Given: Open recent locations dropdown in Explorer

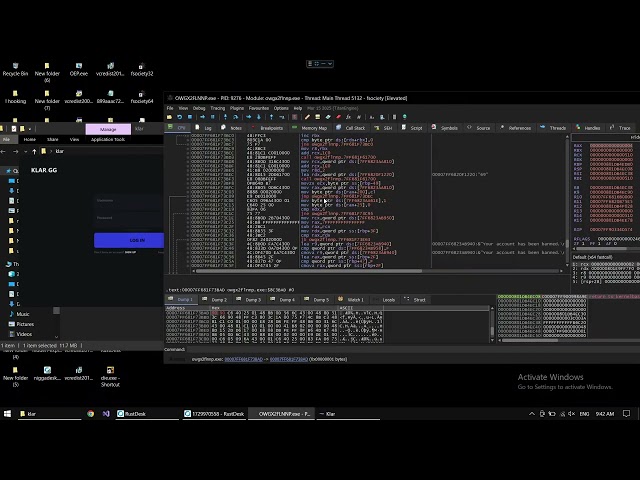Looking at the screenshot, I should coord(25,151).
